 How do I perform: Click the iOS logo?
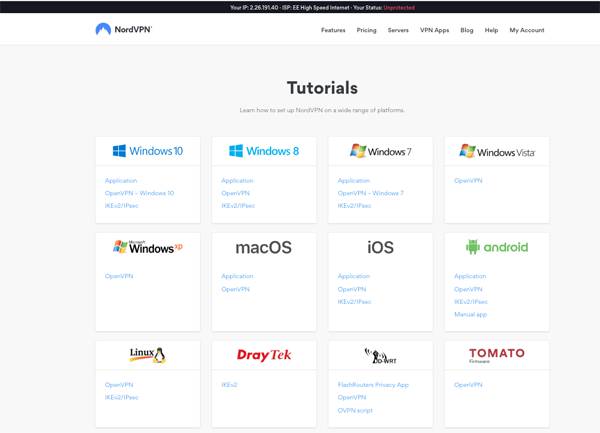point(380,247)
